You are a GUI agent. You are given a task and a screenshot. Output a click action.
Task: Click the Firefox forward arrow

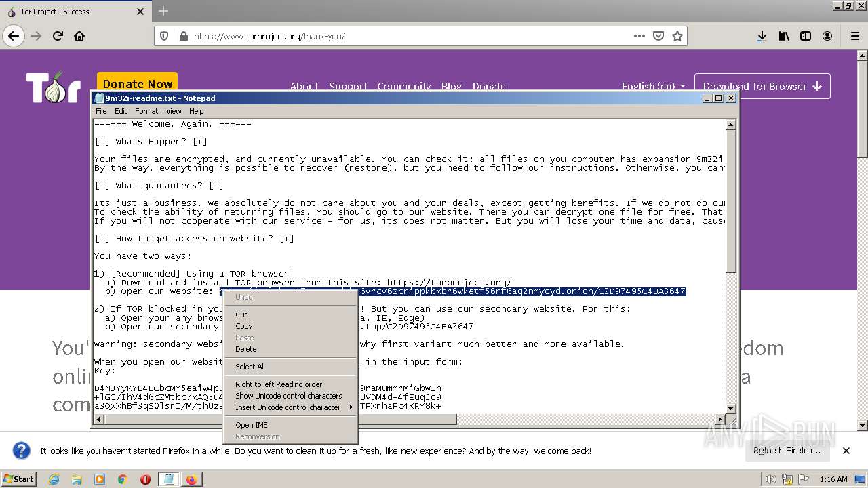(36, 36)
